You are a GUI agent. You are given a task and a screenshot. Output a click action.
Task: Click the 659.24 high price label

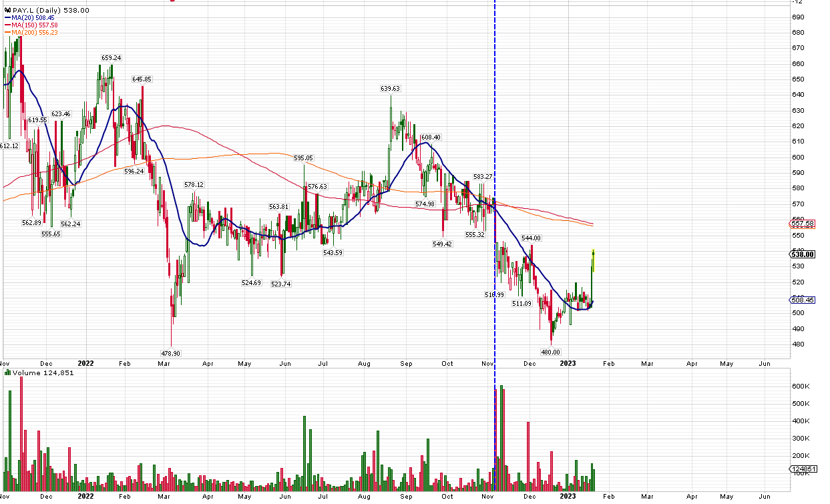tap(111, 58)
